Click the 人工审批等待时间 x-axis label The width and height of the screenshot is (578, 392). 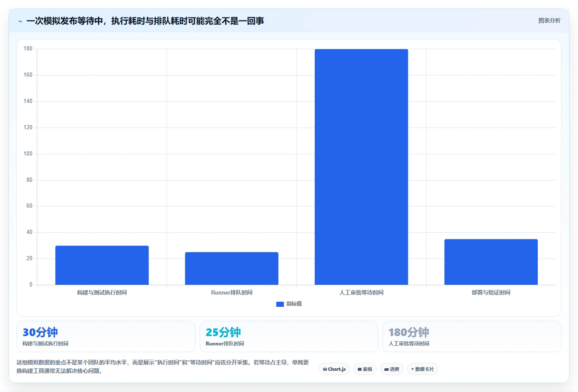pyautogui.click(x=361, y=292)
